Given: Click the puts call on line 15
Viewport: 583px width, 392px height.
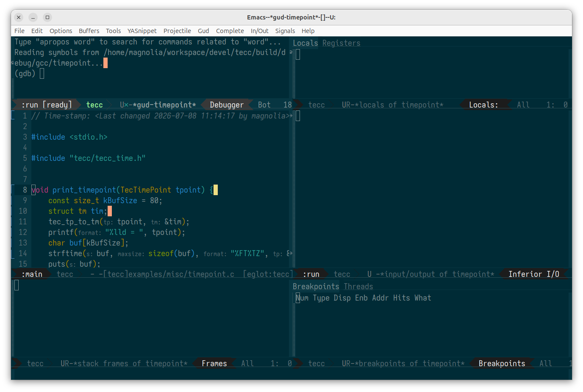Looking at the screenshot, I should point(57,264).
